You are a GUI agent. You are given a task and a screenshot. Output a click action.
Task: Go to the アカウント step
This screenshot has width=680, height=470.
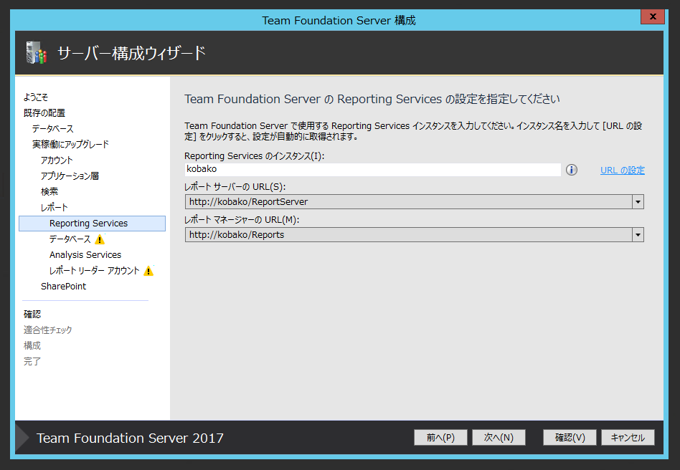point(57,160)
